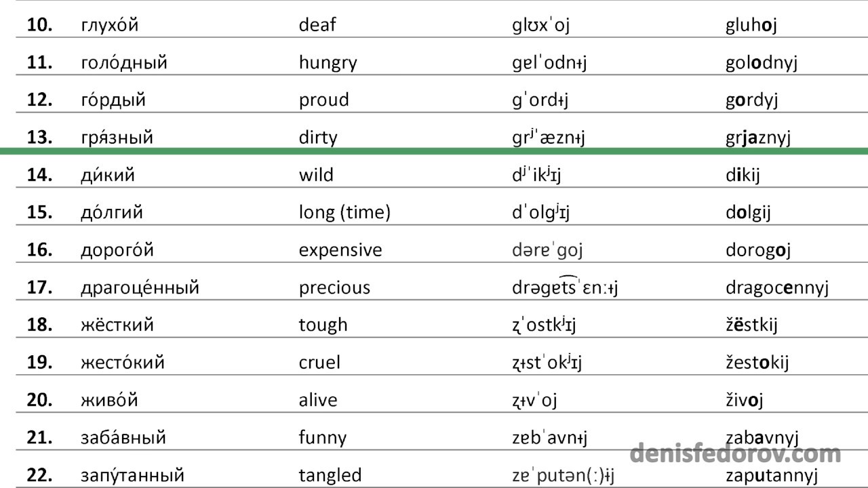The width and height of the screenshot is (868, 488).
Task: Click the row number 20
Action: click(40, 400)
